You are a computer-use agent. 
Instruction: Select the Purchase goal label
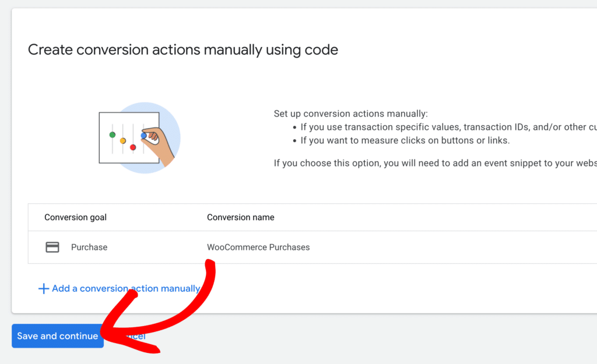click(89, 247)
